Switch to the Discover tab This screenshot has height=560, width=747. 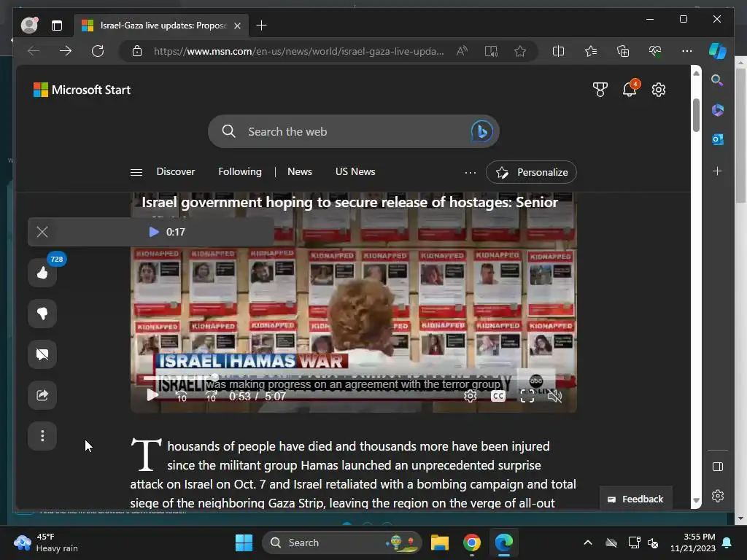[x=176, y=171]
